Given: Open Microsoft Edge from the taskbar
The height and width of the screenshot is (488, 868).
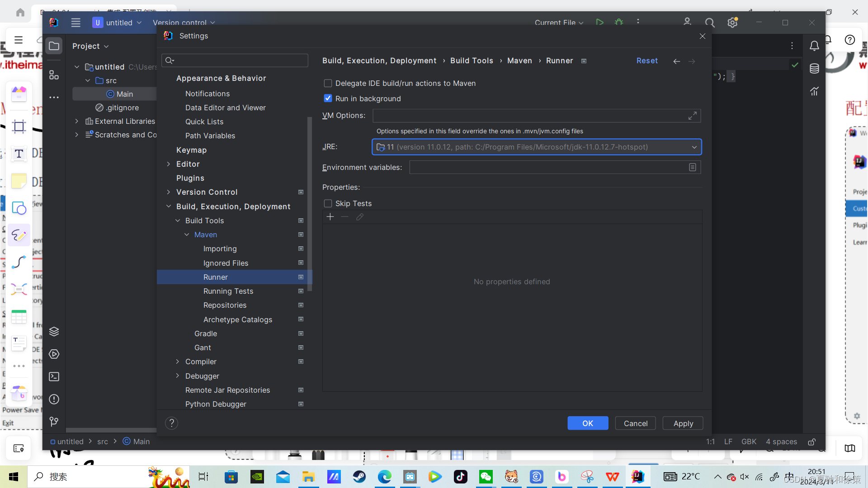Looking at the screenshot, I should click(385, 477).
